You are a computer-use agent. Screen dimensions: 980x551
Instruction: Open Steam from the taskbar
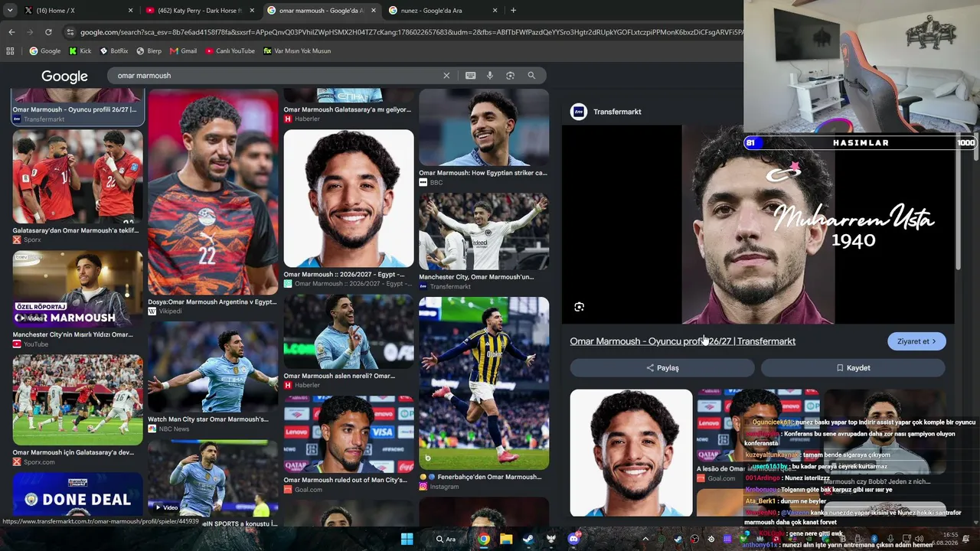click(x=528, y=539)
